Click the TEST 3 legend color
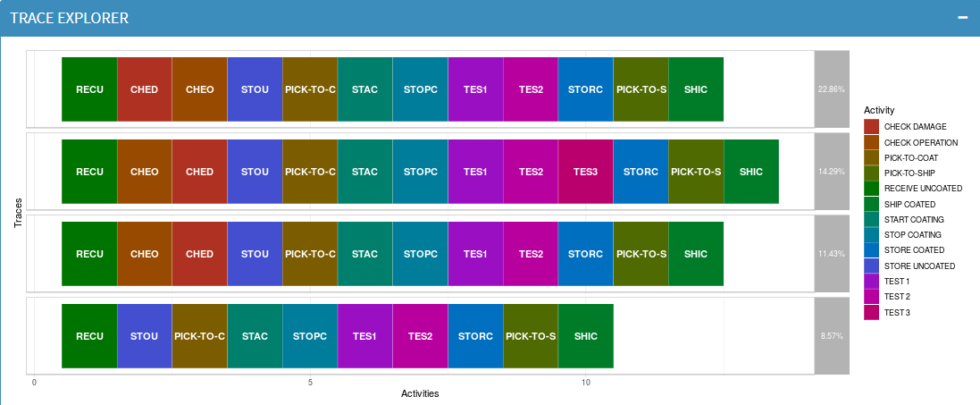 coord(871,312)
